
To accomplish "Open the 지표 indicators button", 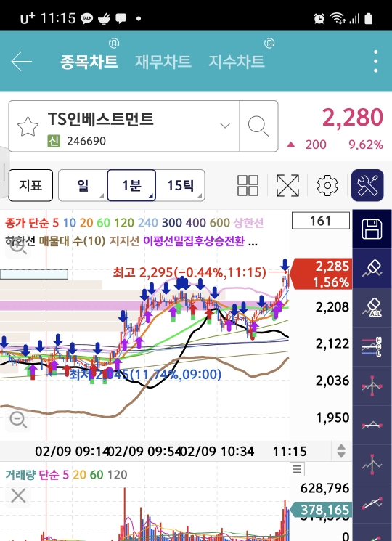I will tap(30, 185).
